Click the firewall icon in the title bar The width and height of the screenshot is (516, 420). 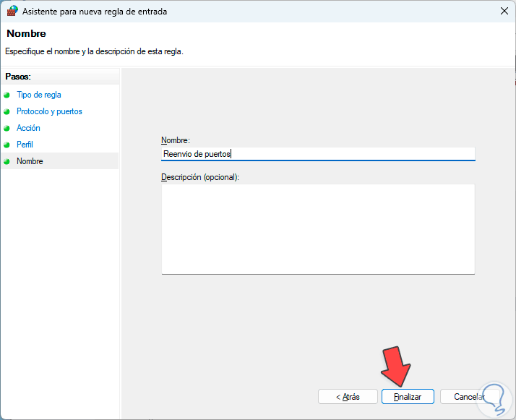[12, 11]
